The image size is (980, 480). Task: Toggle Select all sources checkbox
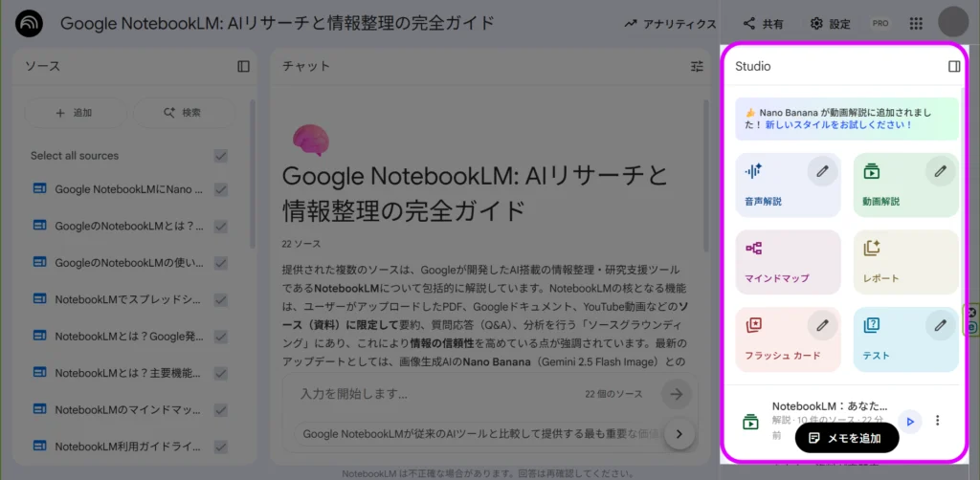pyautogui.click(x=221, y=156)
